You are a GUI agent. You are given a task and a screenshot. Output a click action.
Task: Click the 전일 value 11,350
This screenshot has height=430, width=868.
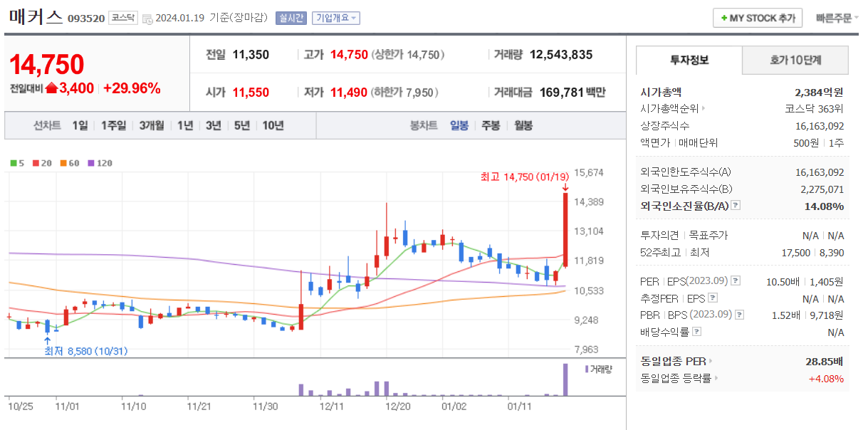click(x=251, y=55)
